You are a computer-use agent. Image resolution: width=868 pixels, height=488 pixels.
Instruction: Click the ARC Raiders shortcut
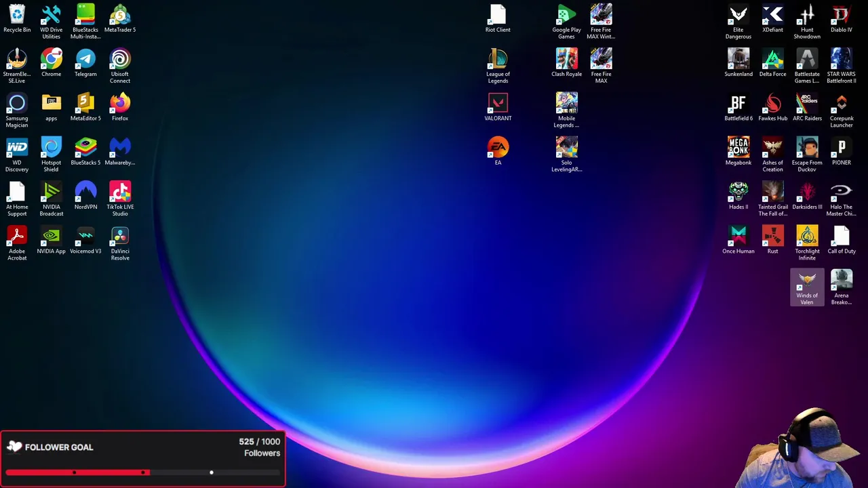[x=807, y=102]
